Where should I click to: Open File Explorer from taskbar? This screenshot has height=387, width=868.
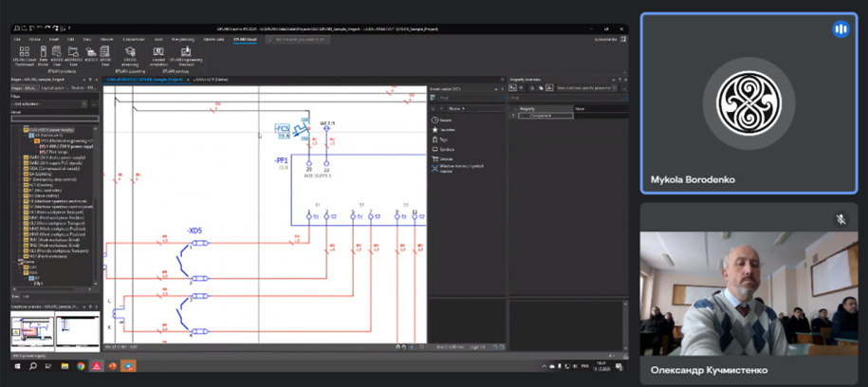point(65,366)
